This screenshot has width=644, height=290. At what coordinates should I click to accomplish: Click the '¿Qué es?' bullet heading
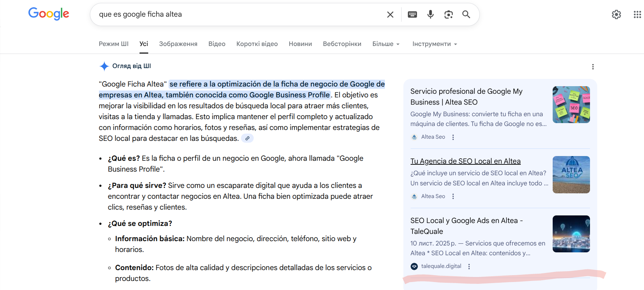124,158
